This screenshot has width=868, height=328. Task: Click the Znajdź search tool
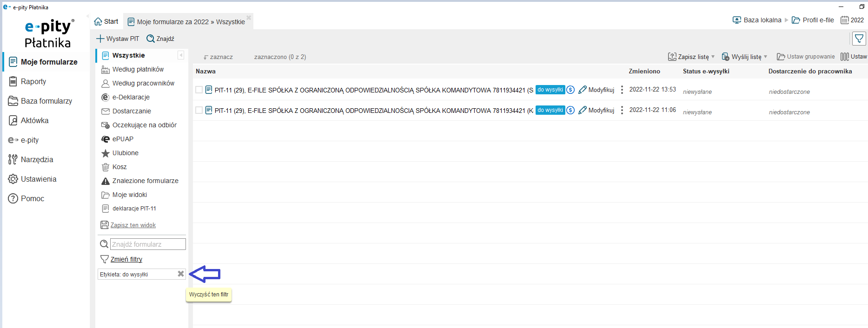click(160, 39)
